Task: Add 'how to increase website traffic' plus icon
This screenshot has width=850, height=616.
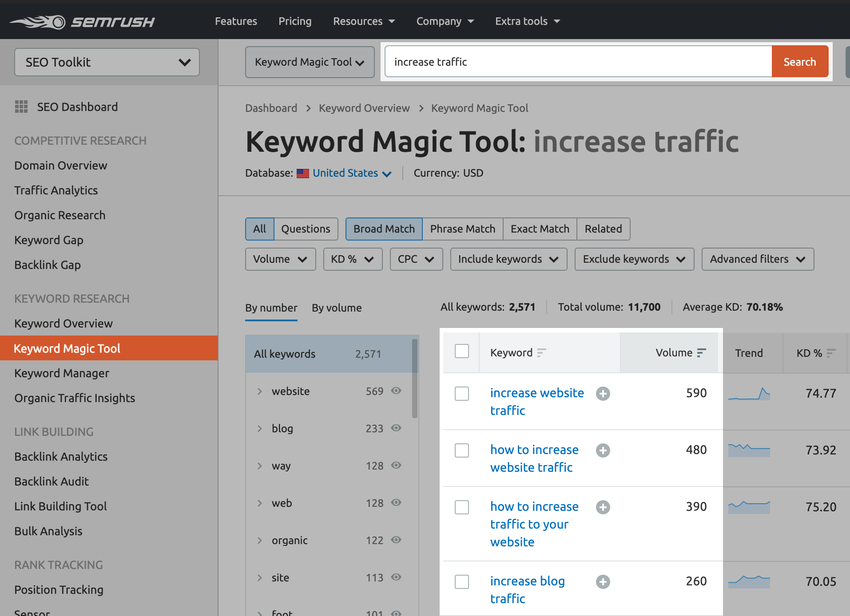Action: click(x=603, y=450)
